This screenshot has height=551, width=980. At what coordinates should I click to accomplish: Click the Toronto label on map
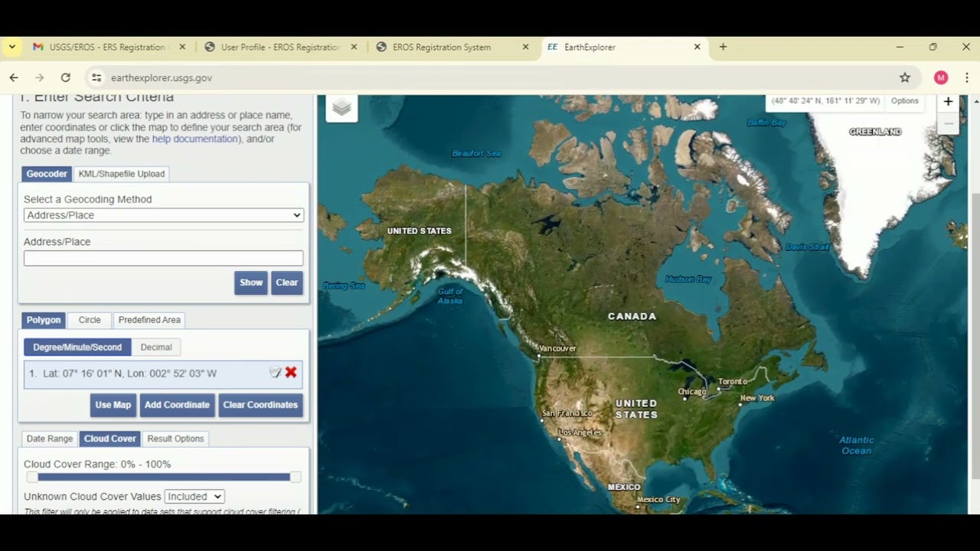coord(733,381)
